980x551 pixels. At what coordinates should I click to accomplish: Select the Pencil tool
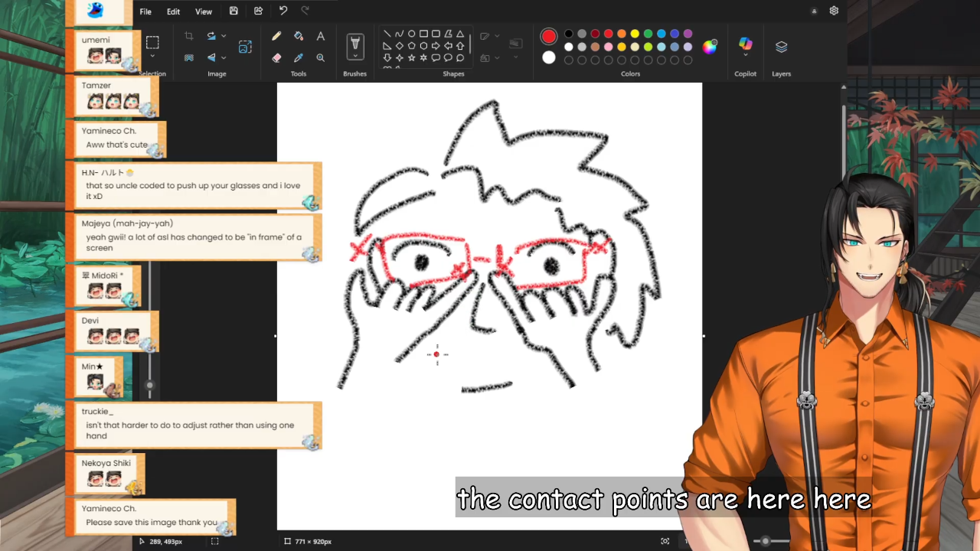pyautogui.click(x=276, y=36)
